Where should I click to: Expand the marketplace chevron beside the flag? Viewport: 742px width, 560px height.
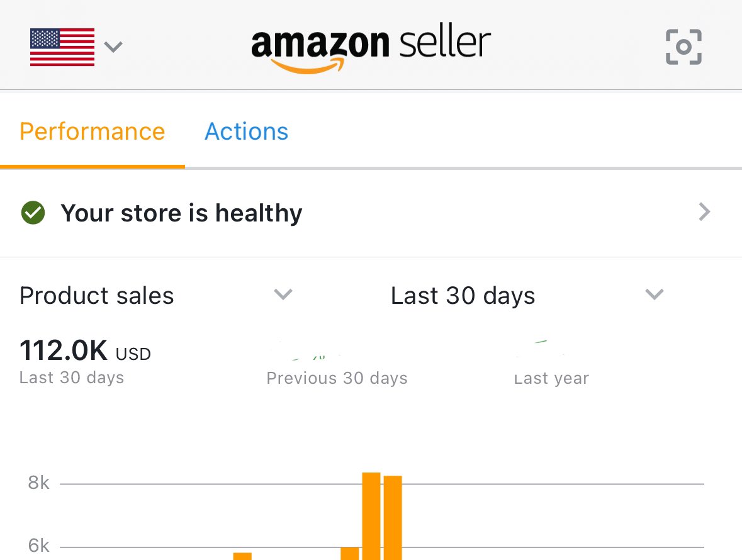pos(113,47)
